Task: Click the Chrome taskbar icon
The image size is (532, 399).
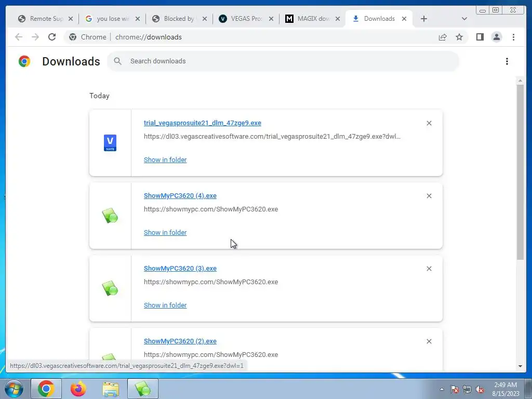Action: coord(46,389)
